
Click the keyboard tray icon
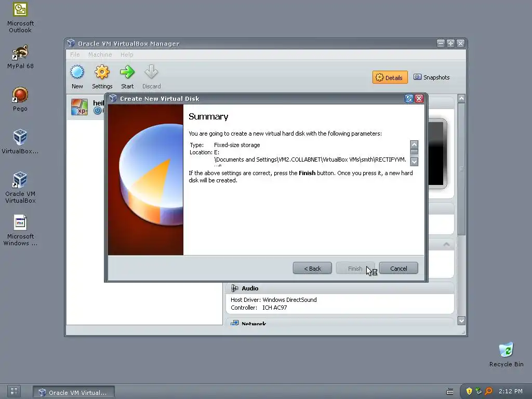tap(450, 392)
